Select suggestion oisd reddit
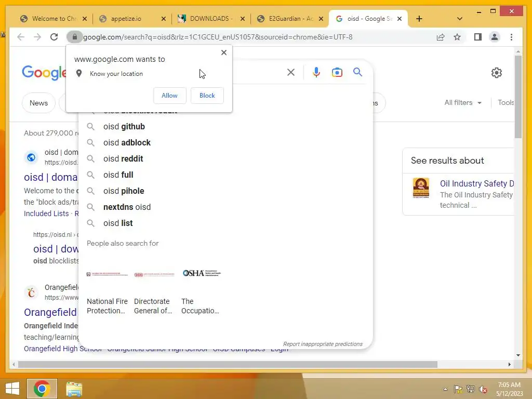This screenshot has height=399, width=532. tap(225, 159)
